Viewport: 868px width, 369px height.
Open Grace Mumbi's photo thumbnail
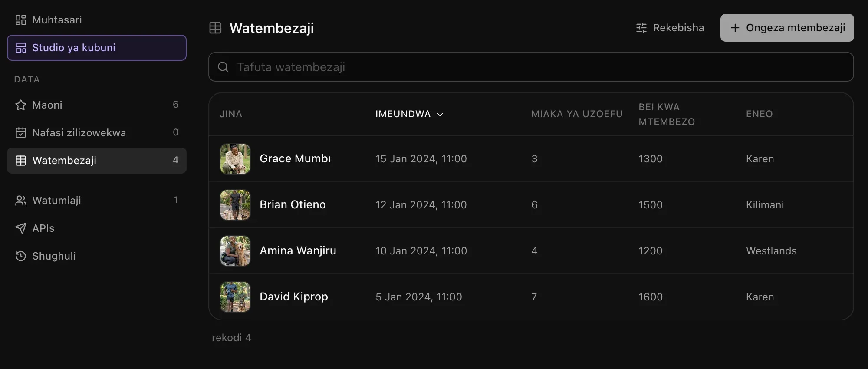(x=235, y=159)
